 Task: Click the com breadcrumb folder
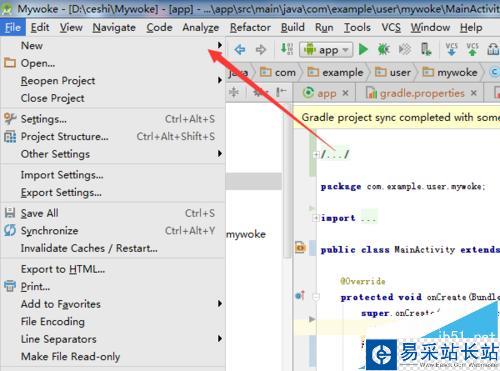pyautogui.click(x=278, y=72)
